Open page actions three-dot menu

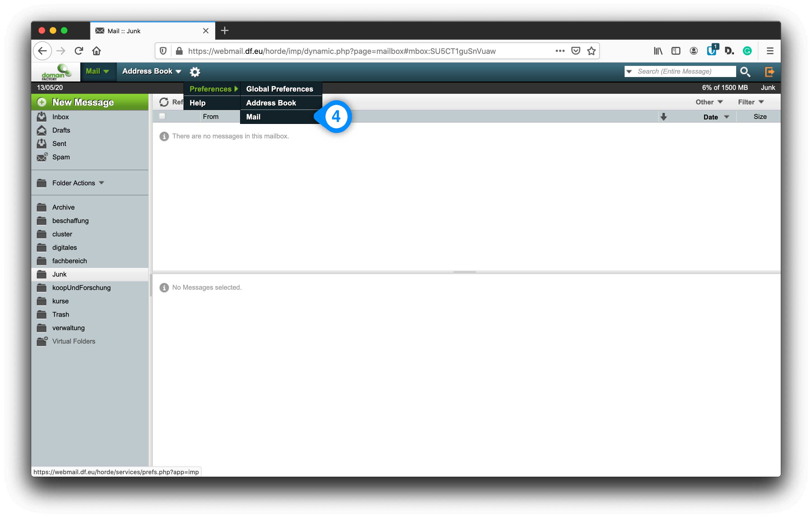(560, 51)
